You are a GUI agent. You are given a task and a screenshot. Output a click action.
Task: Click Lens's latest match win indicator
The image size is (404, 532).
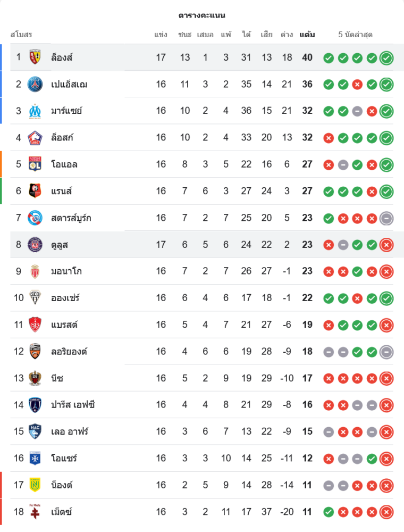pos(386,57)
